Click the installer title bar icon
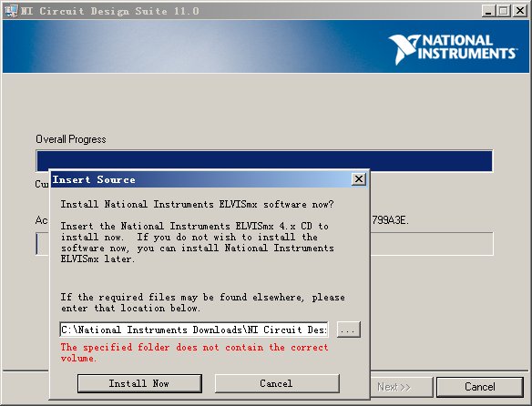 (11, 11)
